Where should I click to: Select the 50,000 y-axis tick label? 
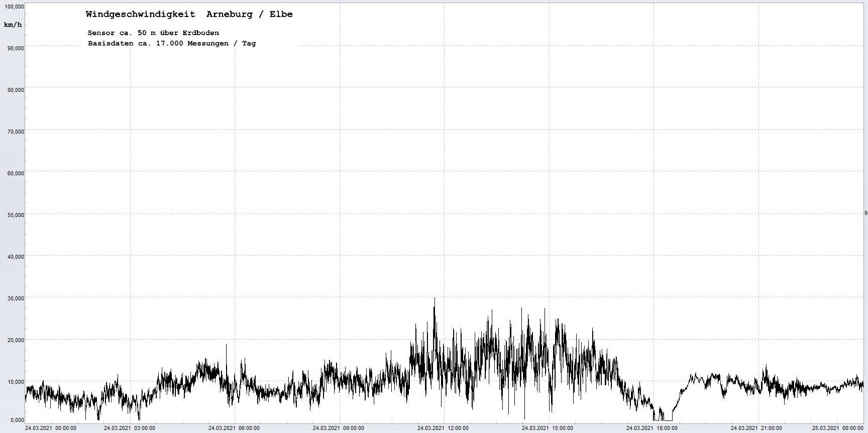pos(15,215)
